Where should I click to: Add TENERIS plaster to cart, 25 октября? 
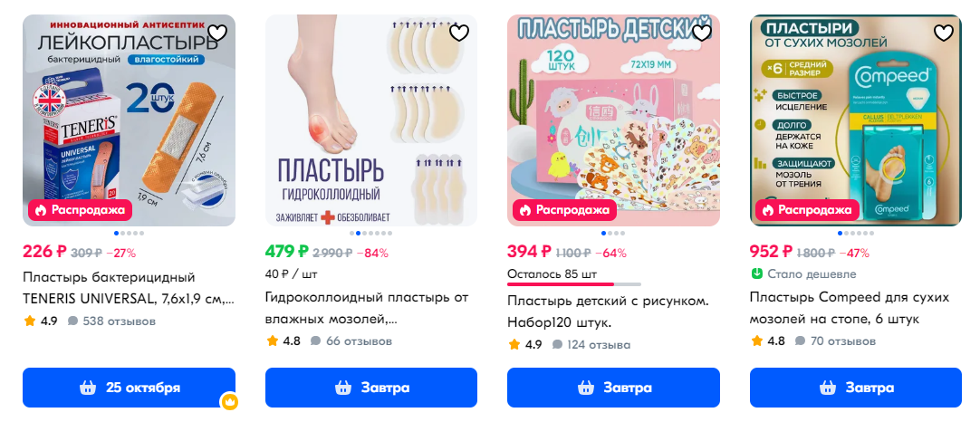[x=129, y=388]
